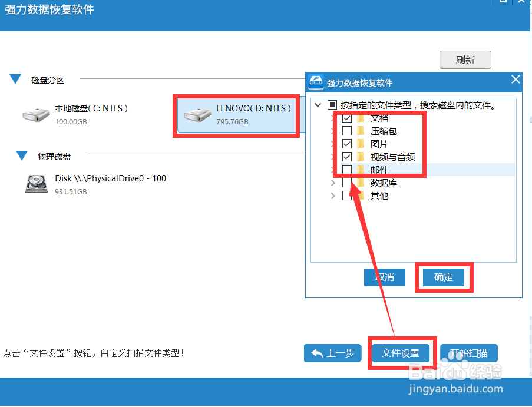Uncheck the 视频与音频 checkbox
The height and width of the screenshot is (407, 532).
(x=347, y=157)
